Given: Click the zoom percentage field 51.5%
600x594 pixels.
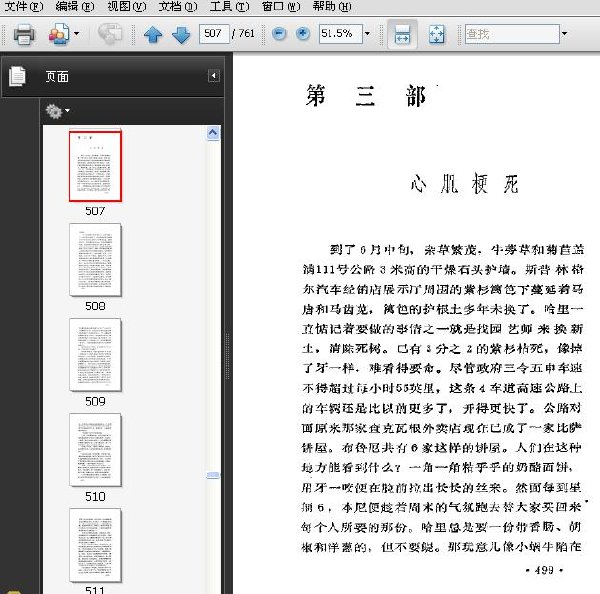Looking at the screenshot, I should point(341,34).
